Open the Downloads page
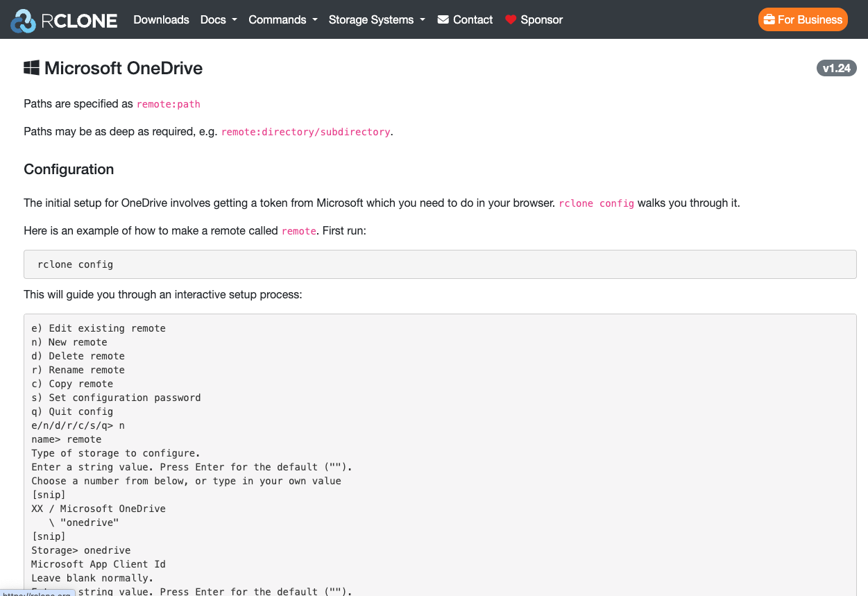868x596 pixels. click(161, 19)
